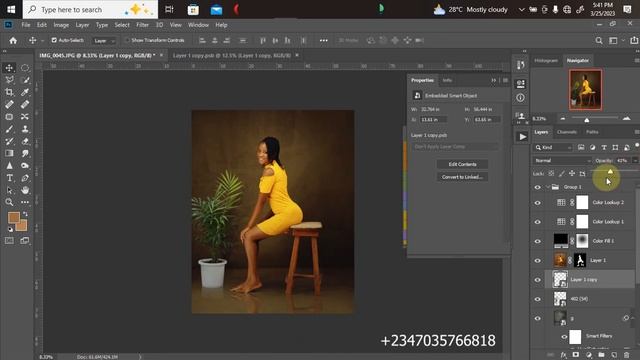Switch to the Layer 1 copy.psb document tab
The height and width of the screenshot is (360, 640).
232,55
